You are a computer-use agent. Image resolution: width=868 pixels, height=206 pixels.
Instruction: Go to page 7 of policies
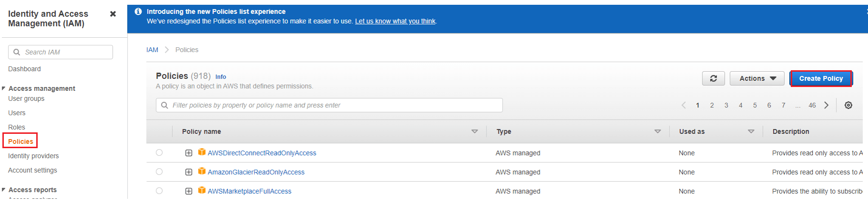tap(784, 105)
